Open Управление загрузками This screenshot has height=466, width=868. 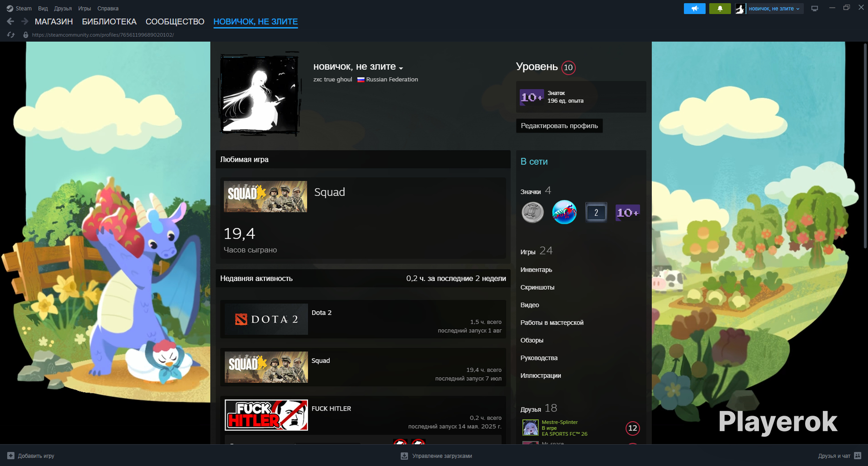click(442, 456)
